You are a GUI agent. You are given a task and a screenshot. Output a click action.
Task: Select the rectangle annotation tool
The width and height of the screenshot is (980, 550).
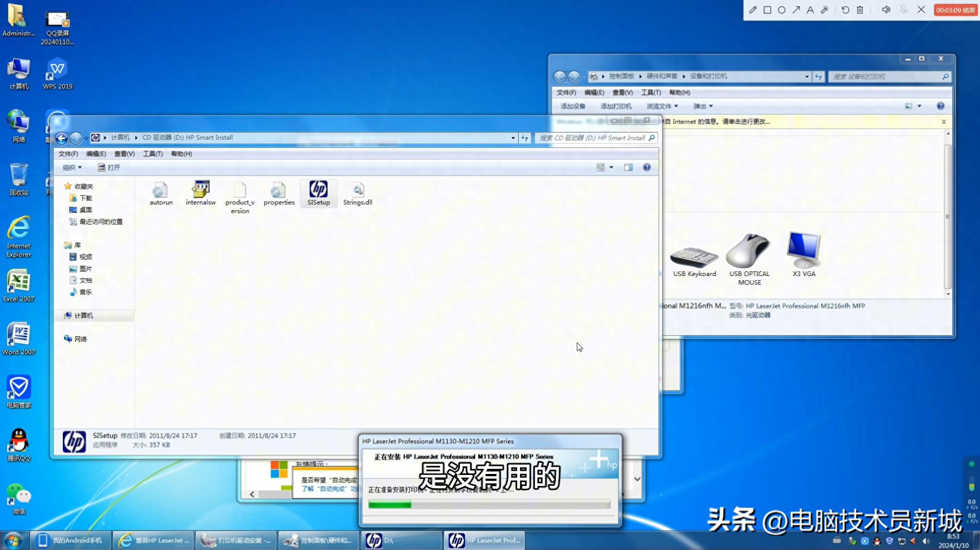tap(768, 9)
